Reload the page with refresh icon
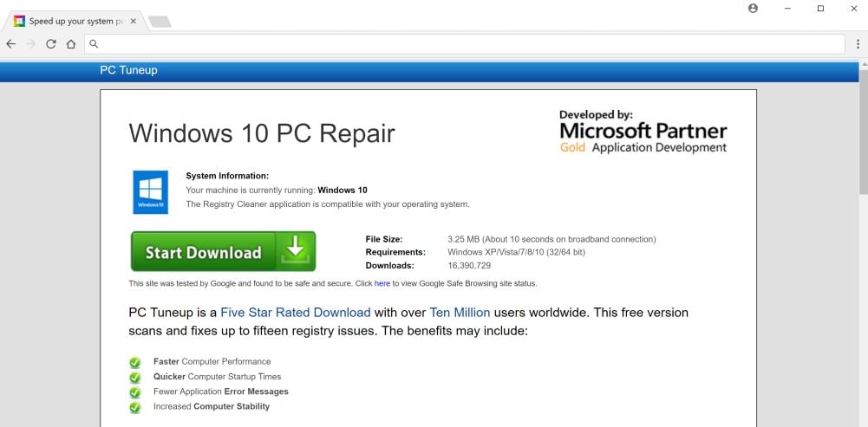The height and width of the screenshot is (427, 868). click(51, 44)
